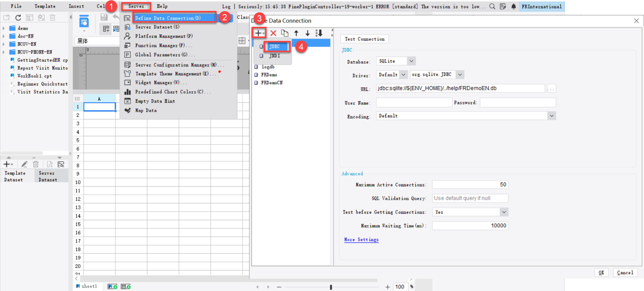Open the Encoding dropdown showing Default
Viewport: 644px width, 291px height.
[x=552, y=116]
